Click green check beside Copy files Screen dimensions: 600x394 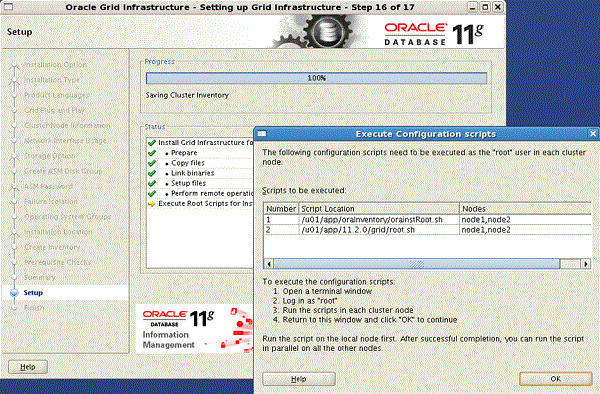pyautogui.click(x=152, y=163)
